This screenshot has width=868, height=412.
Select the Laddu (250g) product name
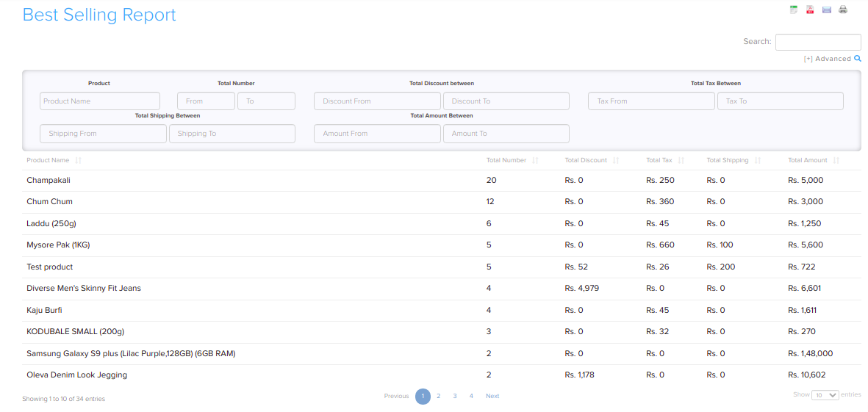(52, 223)
